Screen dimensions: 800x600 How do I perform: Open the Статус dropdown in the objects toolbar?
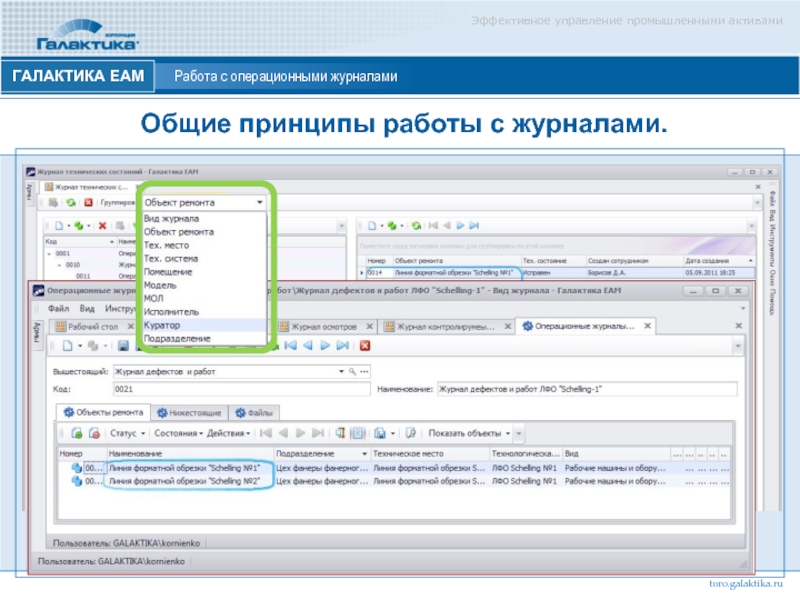(128, 433)
